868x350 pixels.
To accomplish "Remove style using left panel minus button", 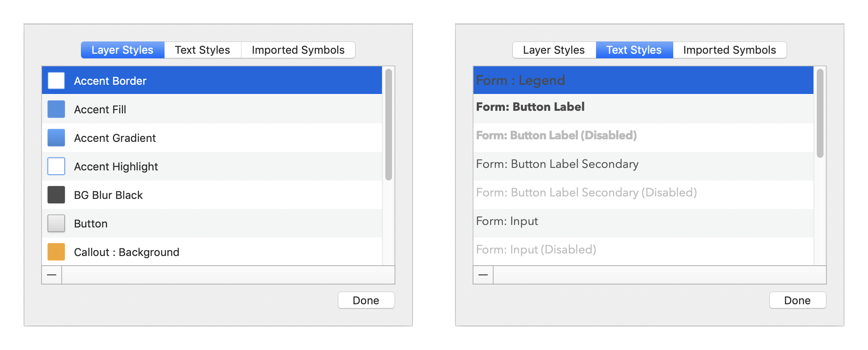I will pyautogui.click(x=52, y=275).
